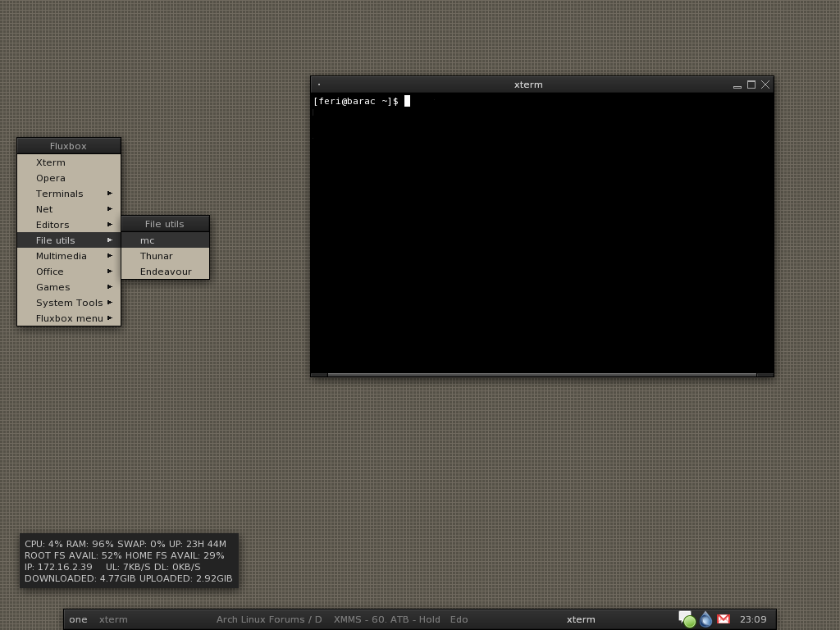Switch to Edo window in taskbar
The width and height of the screenshot is (840, 630).
pyautogui.click(x=459, y=619)
